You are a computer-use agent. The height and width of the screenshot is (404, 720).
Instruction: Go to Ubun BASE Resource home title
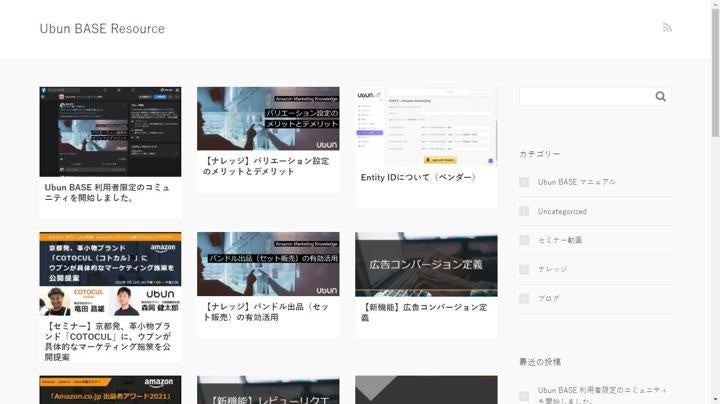(102, 28)
